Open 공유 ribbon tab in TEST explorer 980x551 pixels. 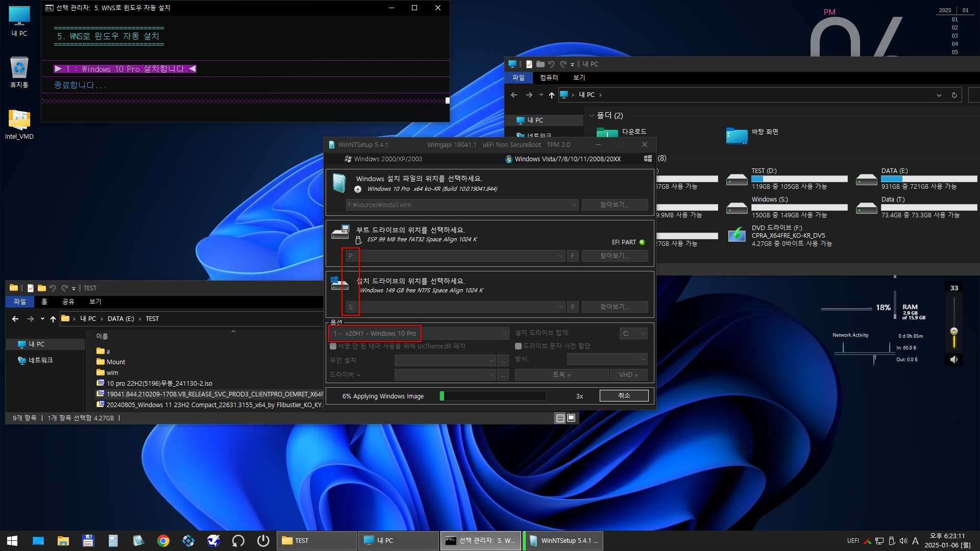[x=68, y=302]
